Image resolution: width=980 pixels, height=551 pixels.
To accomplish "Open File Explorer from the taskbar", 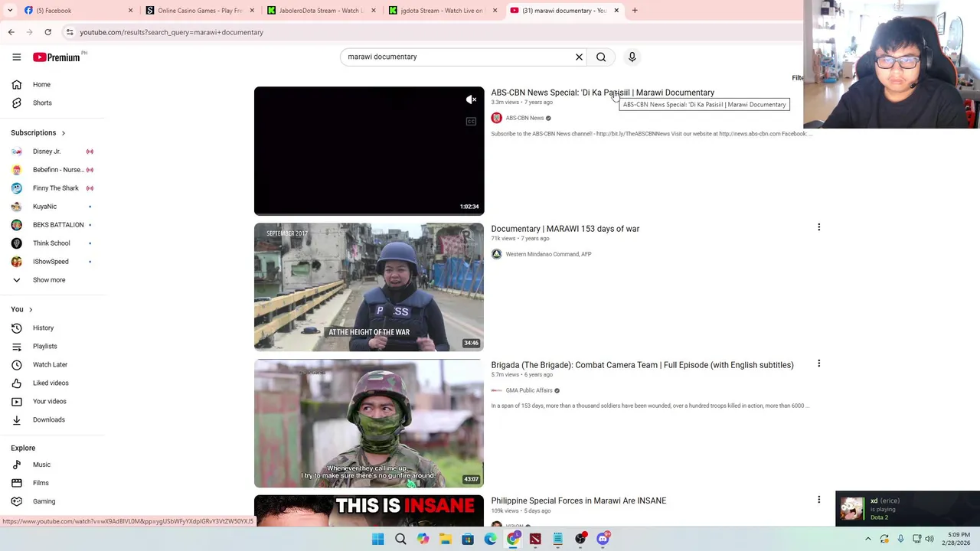I will (445, 539).
